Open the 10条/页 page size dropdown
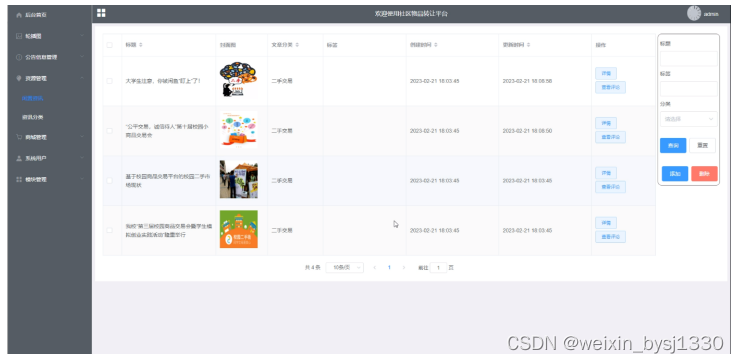 tap(345, 267)
